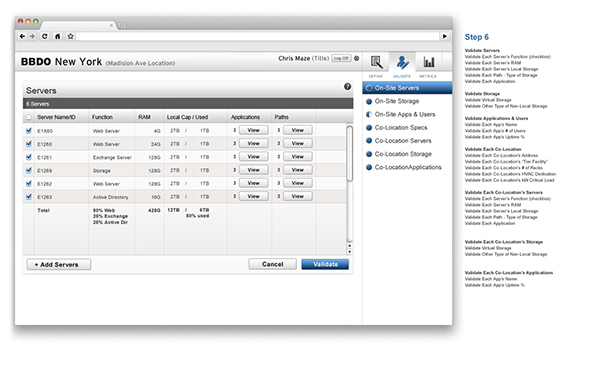View paths for server E1261
Screen dimensions: 600x388
coord(298,157)
